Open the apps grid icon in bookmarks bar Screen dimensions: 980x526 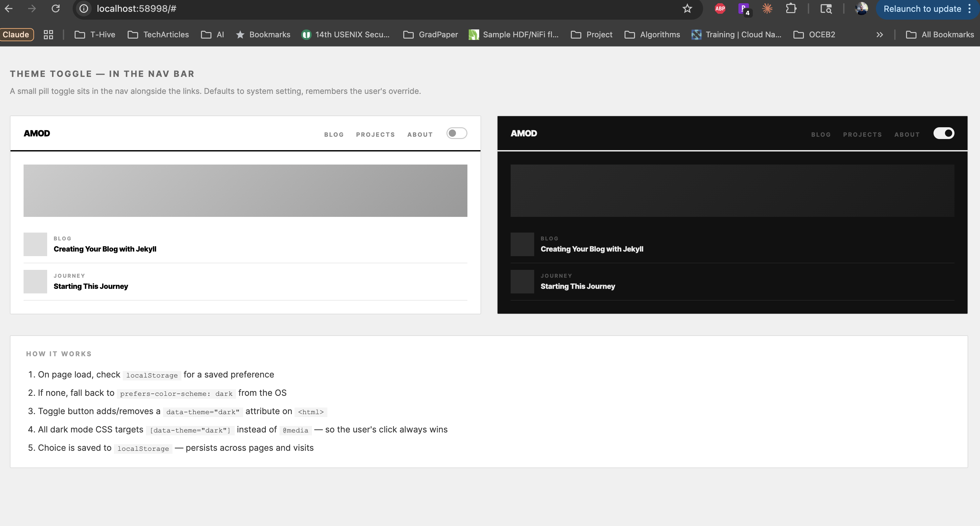(48, 35)
